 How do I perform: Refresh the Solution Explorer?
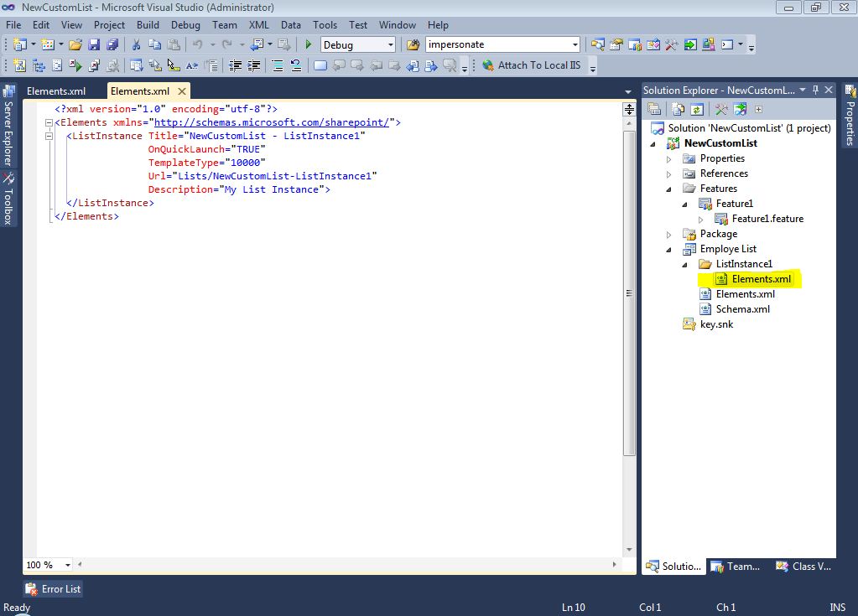697,109
